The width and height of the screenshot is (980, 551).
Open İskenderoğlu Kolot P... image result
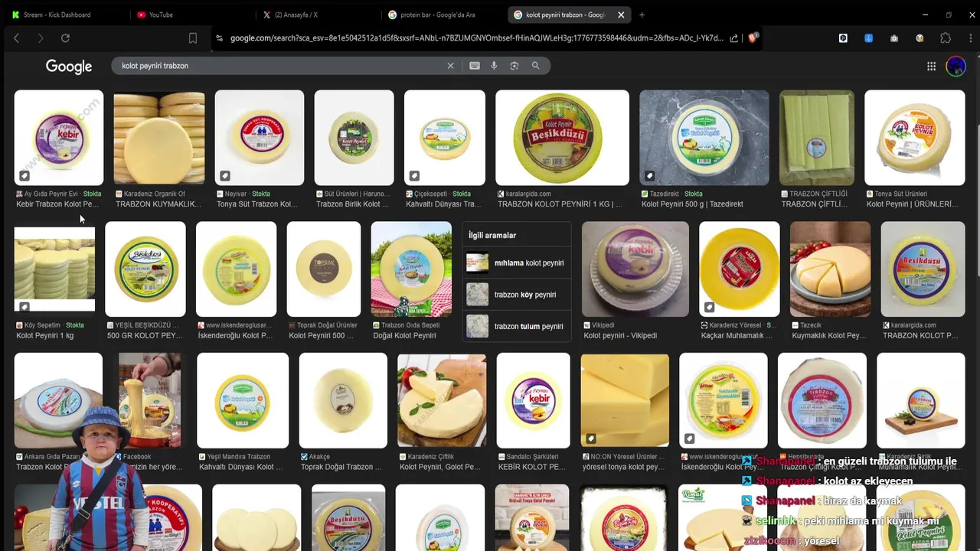click(236, 269)
